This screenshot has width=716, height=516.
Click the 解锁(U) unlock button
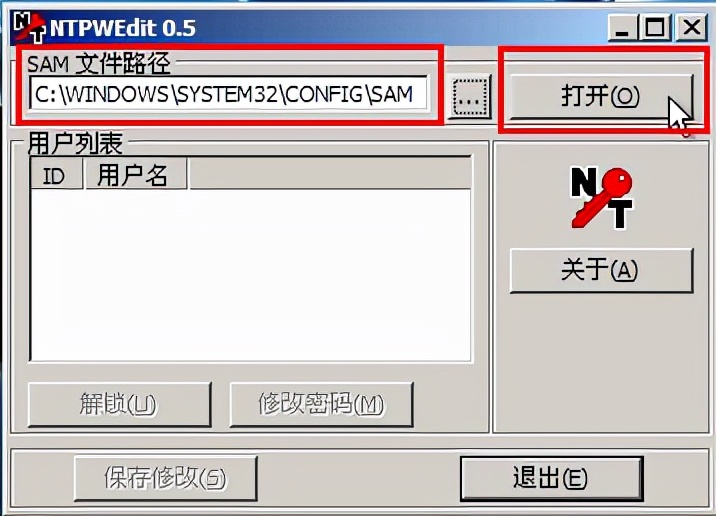pyautogui.click(x=120, y=405)
